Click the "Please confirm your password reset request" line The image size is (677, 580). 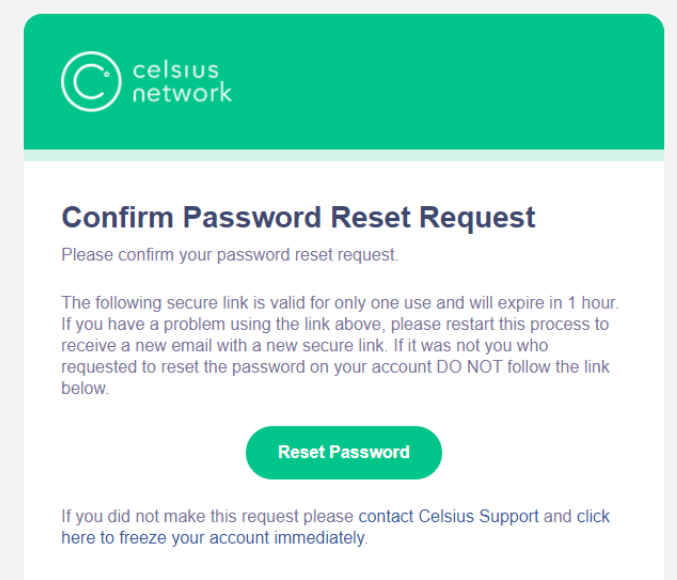click(x=230, y=255)
